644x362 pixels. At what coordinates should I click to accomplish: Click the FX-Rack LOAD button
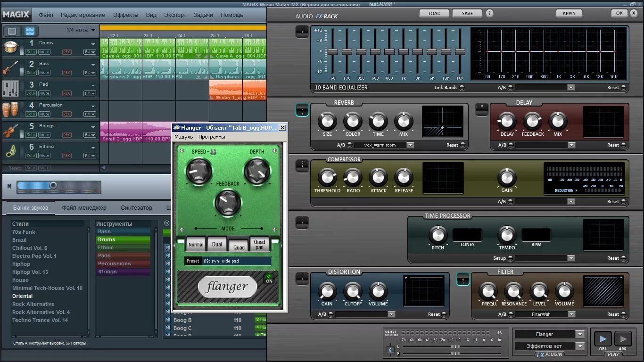(434, 13)
